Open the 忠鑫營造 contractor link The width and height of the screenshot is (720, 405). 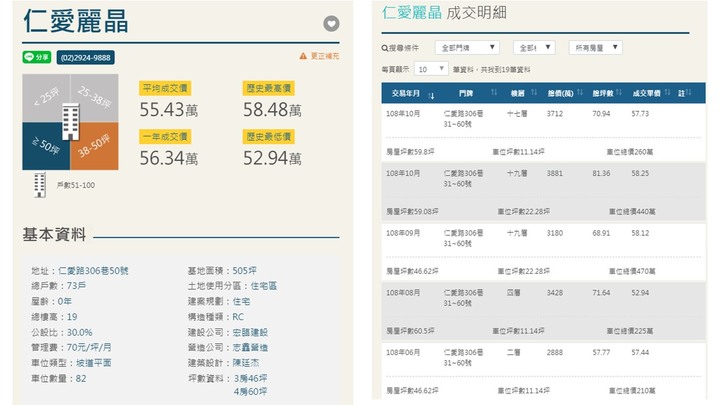tap(250, 348)
